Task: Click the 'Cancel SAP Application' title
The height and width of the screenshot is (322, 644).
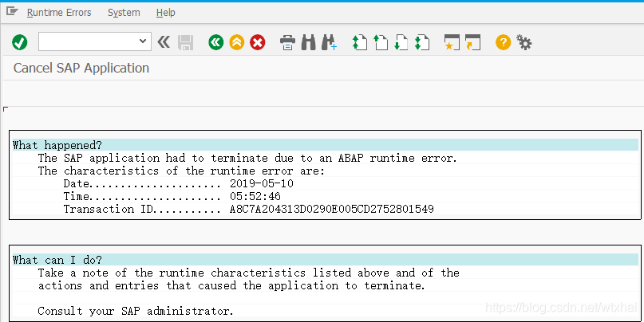Action: [x=81, y=68]
